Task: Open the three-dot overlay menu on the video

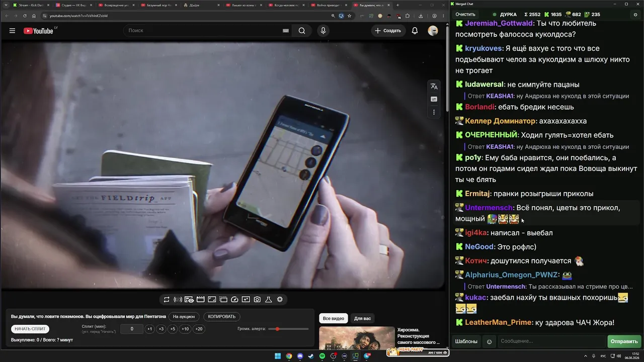Action: 434,112
